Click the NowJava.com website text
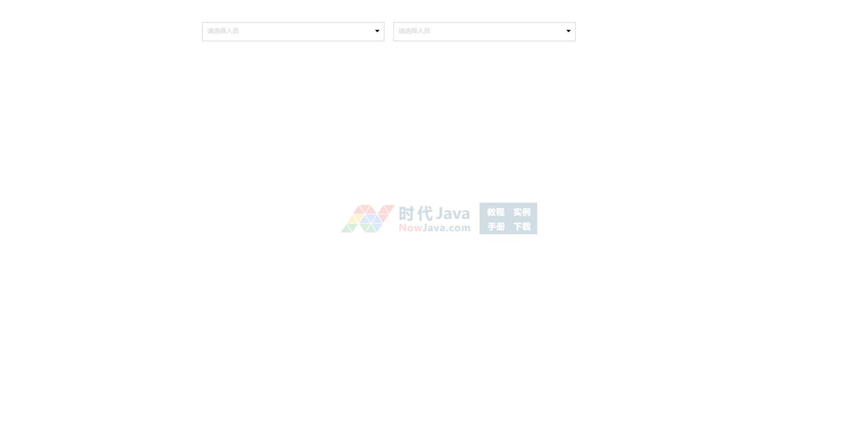This screenshot has height=437, width=868. (434, 228)
